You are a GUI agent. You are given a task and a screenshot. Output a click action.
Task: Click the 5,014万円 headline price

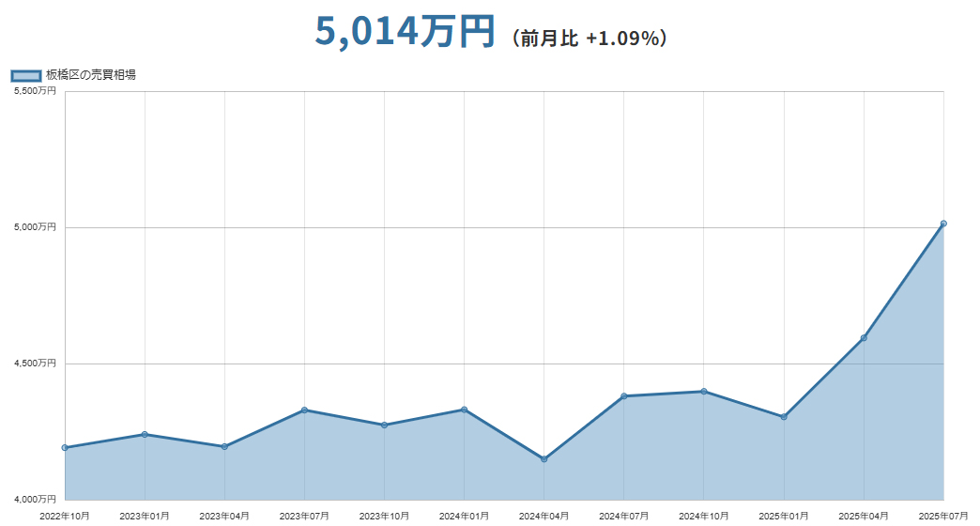[405, 31]
